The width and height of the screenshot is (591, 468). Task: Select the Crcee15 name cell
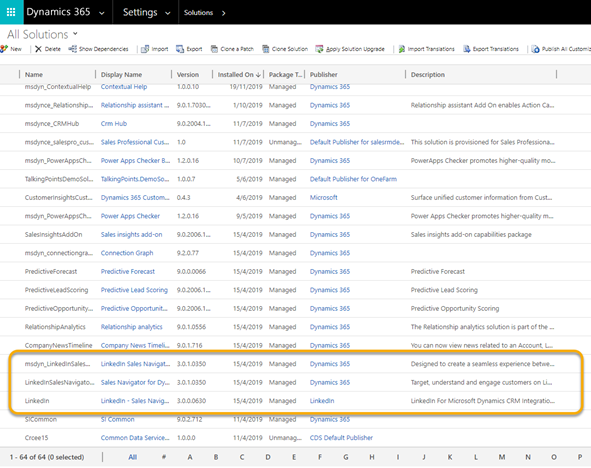[37, 437]
